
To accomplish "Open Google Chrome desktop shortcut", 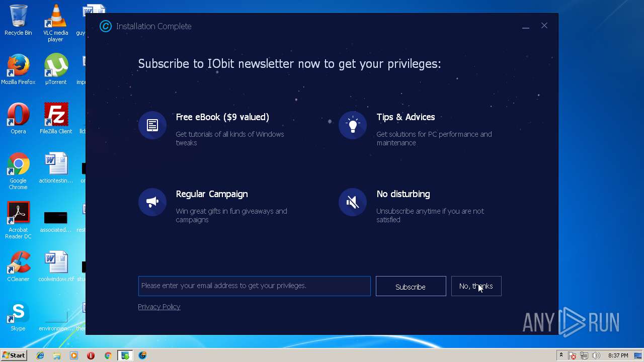I will click(18, 171).
